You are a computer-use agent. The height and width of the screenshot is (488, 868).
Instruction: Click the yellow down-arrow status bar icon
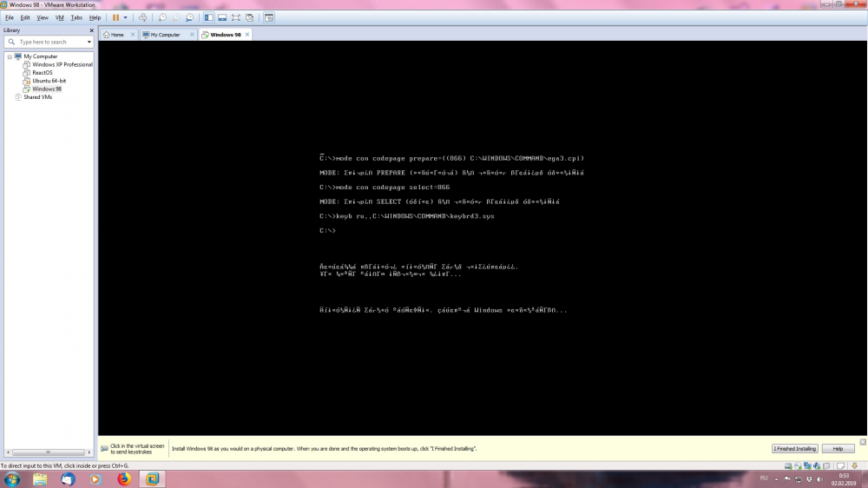(855, 465)
